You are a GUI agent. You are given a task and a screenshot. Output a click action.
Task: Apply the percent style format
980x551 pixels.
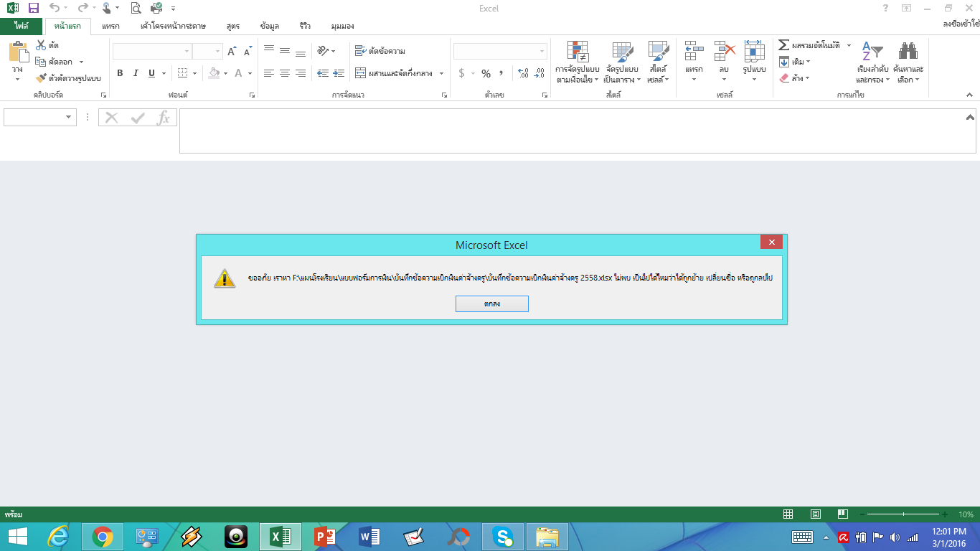click(x=486, y=73)
